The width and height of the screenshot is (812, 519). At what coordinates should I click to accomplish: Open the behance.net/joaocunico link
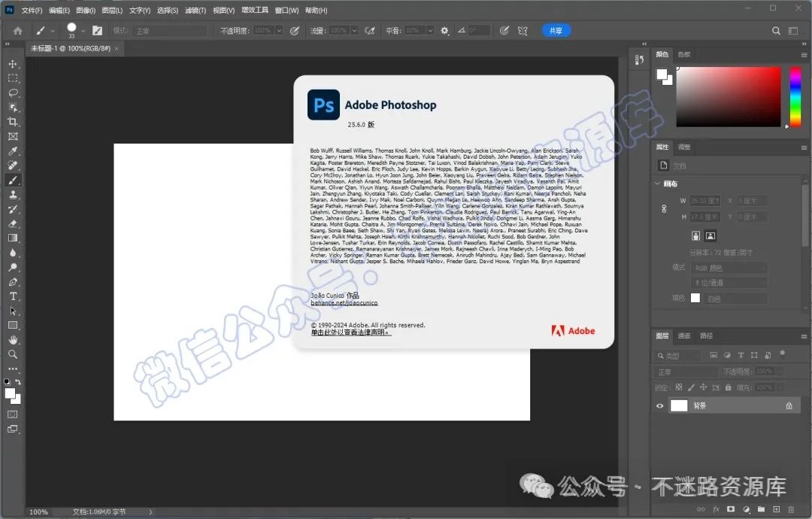click(344, 302)
